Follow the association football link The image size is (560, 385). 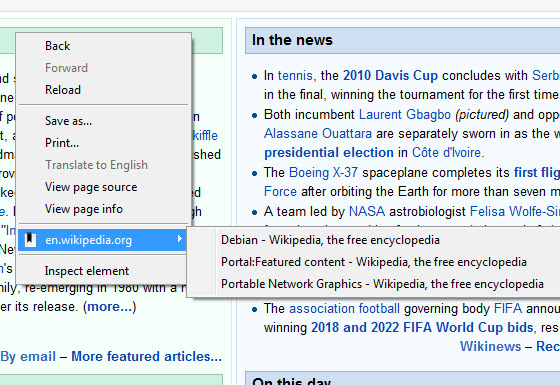coord(344,309)
